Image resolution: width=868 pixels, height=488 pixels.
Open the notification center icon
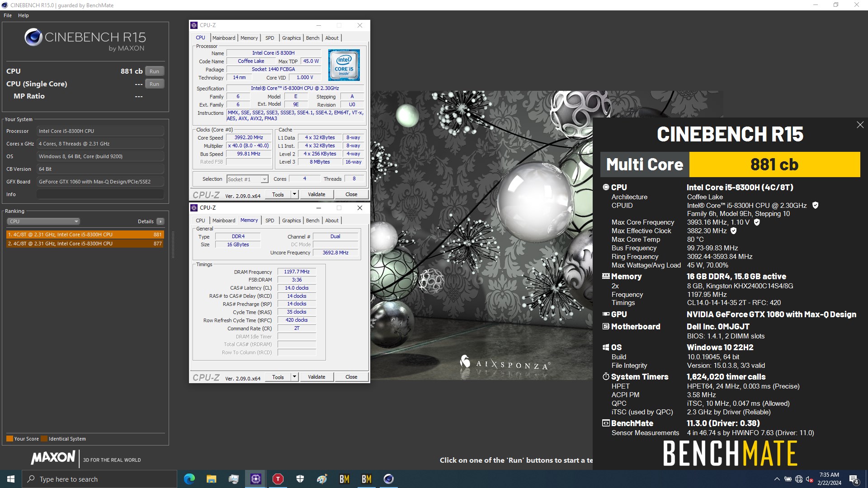click(x=854, y=479)
